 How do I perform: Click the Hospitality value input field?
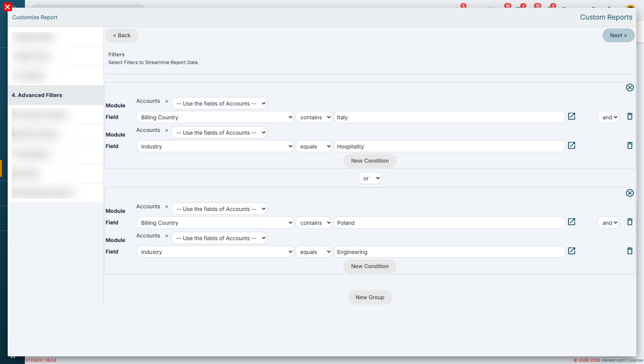tap(449, 147)
